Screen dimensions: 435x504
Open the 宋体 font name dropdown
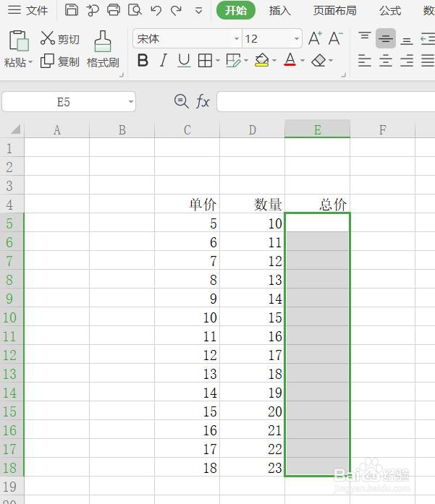[x=236, y=38]
